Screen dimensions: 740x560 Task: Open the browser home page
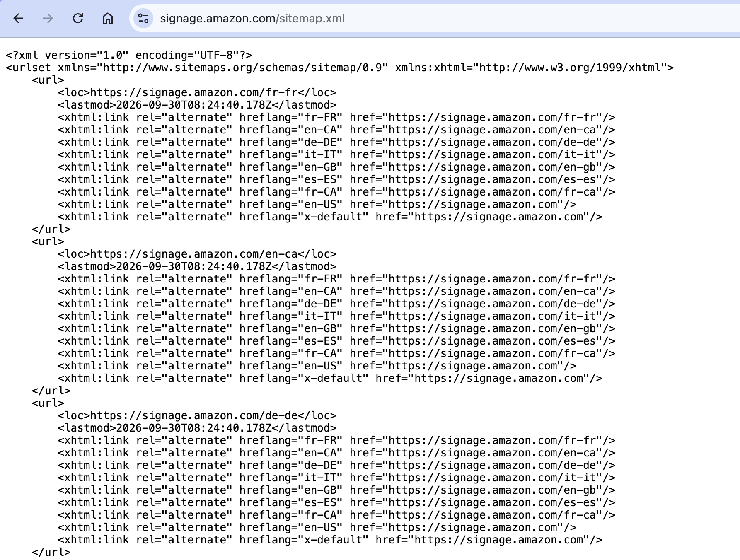coord(108,18)
